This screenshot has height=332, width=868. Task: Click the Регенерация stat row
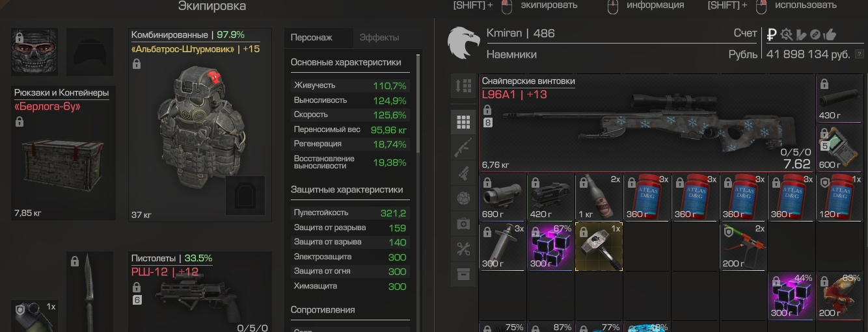(351, 144)
